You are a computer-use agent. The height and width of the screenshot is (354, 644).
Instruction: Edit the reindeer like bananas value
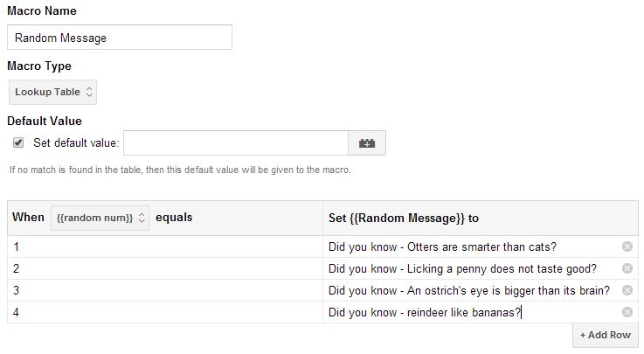tap(473, 312)
